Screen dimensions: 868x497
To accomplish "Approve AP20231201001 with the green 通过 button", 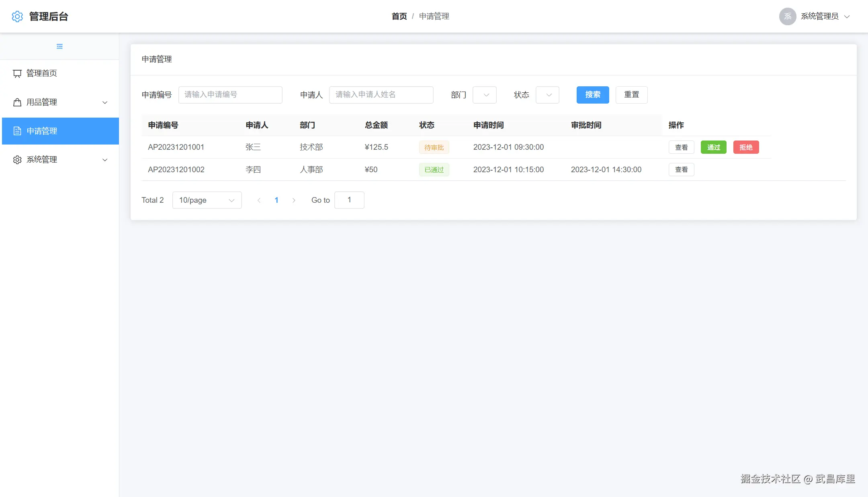I will click(713, 147).
